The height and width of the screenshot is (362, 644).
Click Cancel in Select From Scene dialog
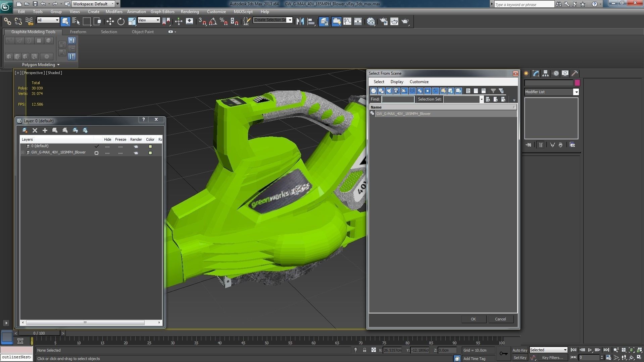click(x=500, y=319)
